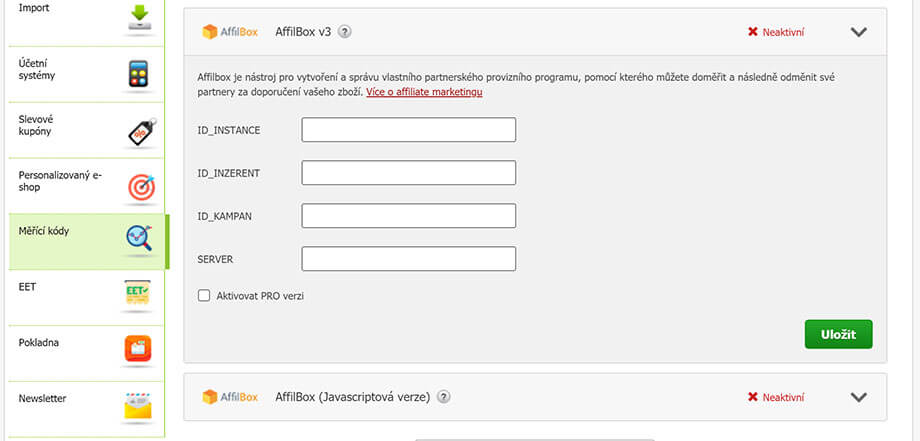Click red X status icon for Javascriptová verze
The width and height of the screenshot is (920, 441).
(753, 397)
